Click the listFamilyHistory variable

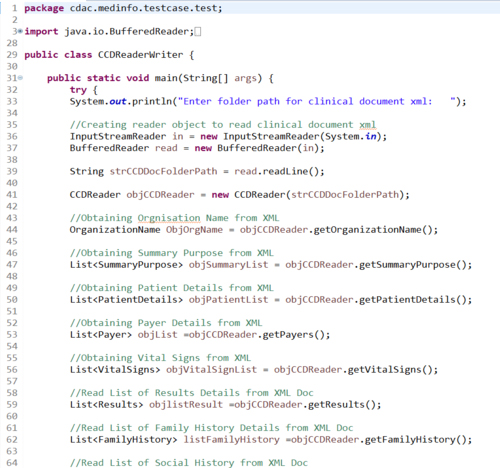[232, 440]
